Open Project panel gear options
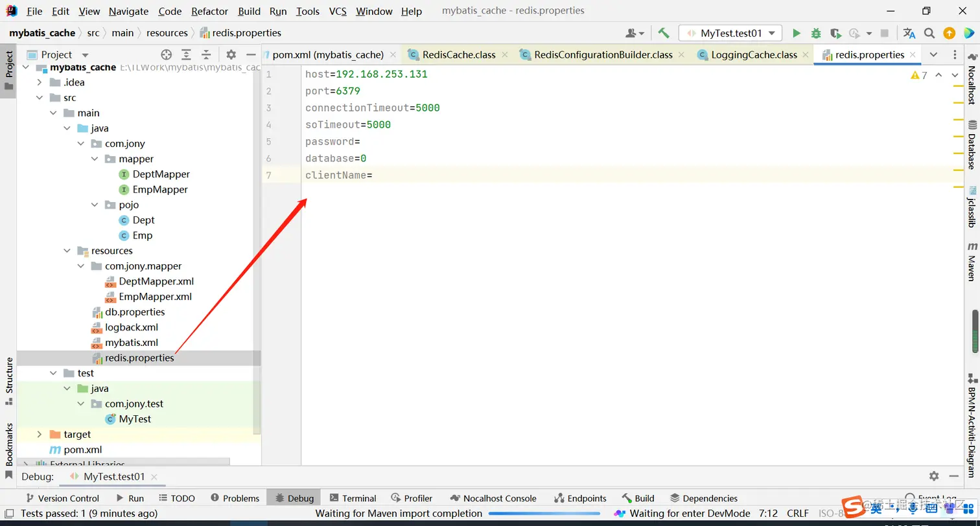 click(x=231, y=54)
